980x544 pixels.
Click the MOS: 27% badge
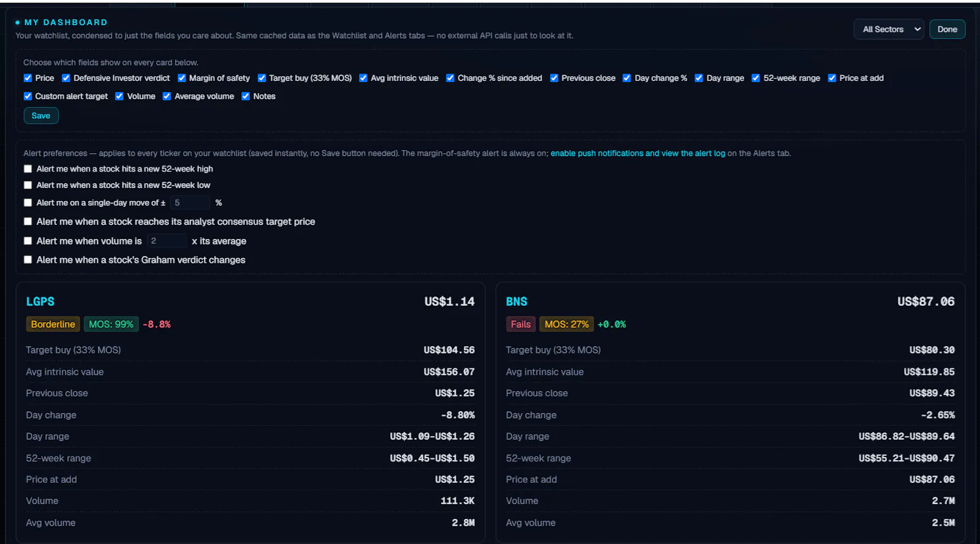(567, 324)
